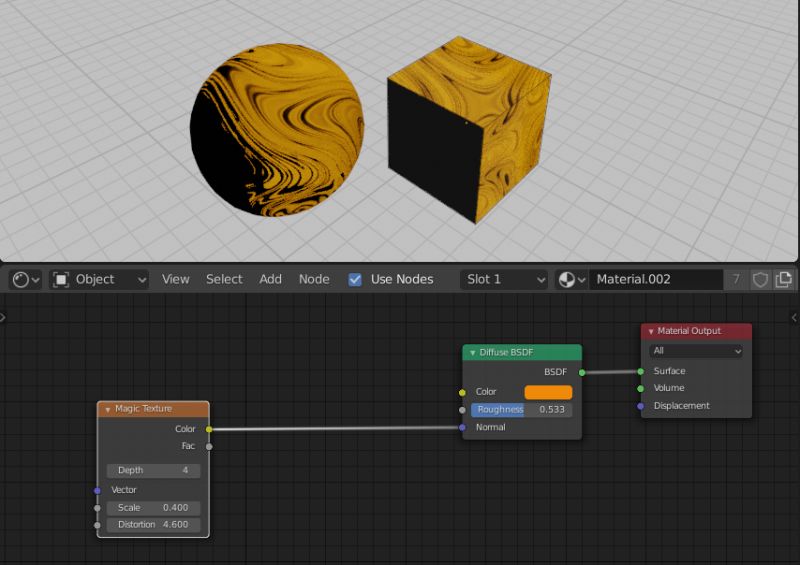
Task: Click the Diffuse BSDF orange color swatch
Action: [x=548, y=392]
